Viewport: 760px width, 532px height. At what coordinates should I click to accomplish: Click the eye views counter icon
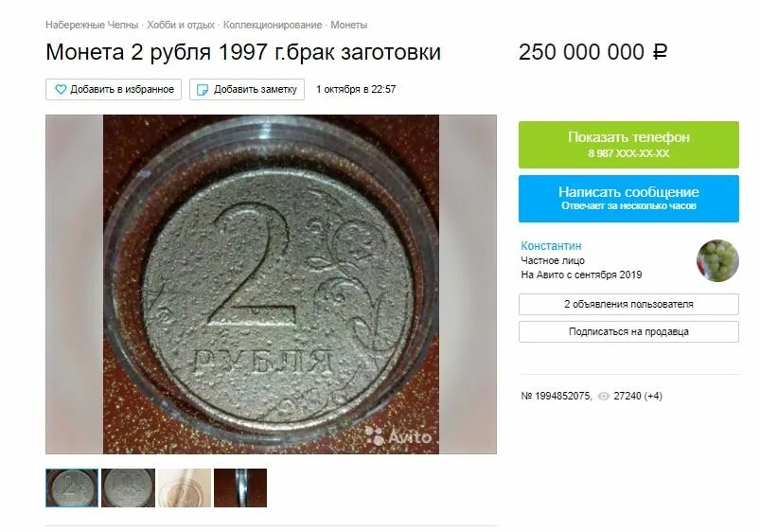click(x=603, y=397)
